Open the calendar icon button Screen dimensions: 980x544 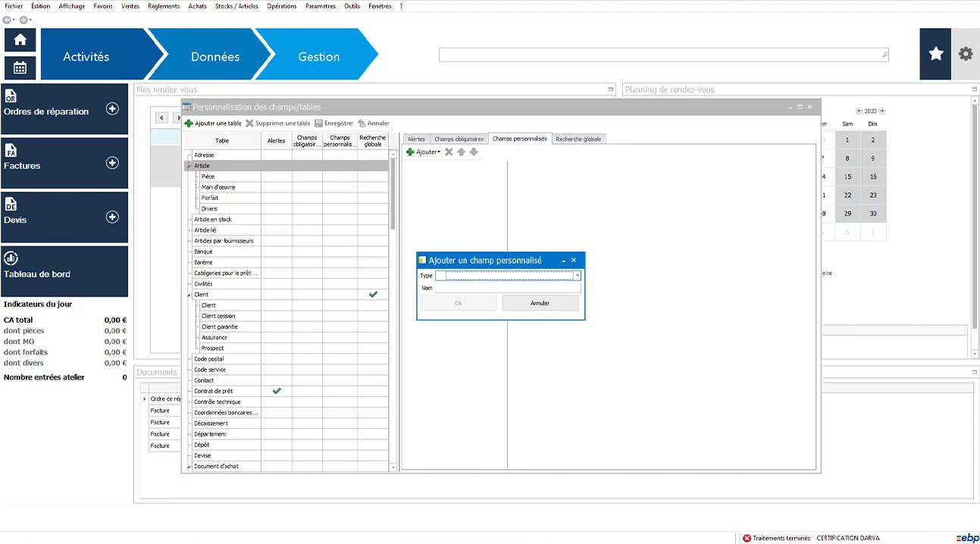tap(20, 67)
